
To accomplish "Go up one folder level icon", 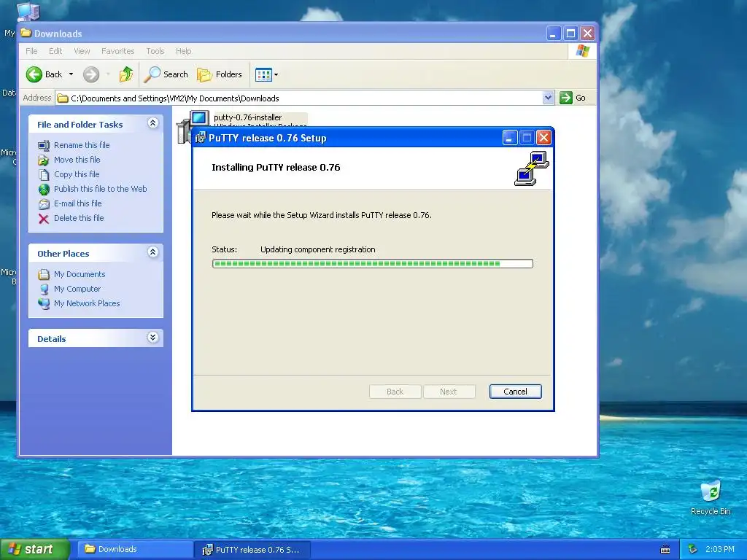I will 125,74.
